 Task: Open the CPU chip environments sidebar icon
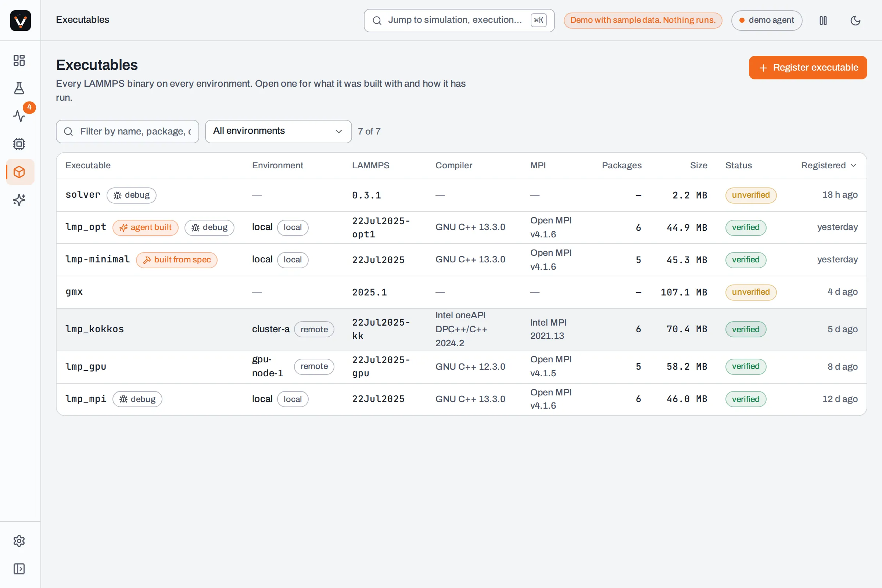(x=19, y=144)
